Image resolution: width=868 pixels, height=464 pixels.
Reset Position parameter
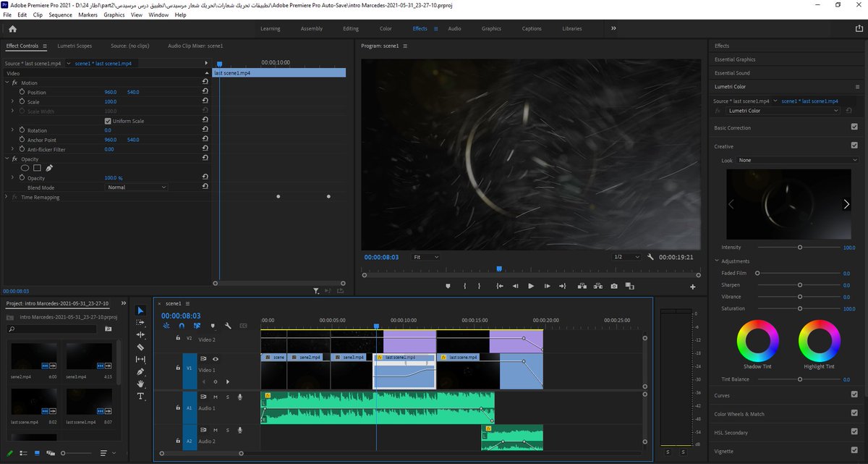pyautogui.click(x=205, y=92)
